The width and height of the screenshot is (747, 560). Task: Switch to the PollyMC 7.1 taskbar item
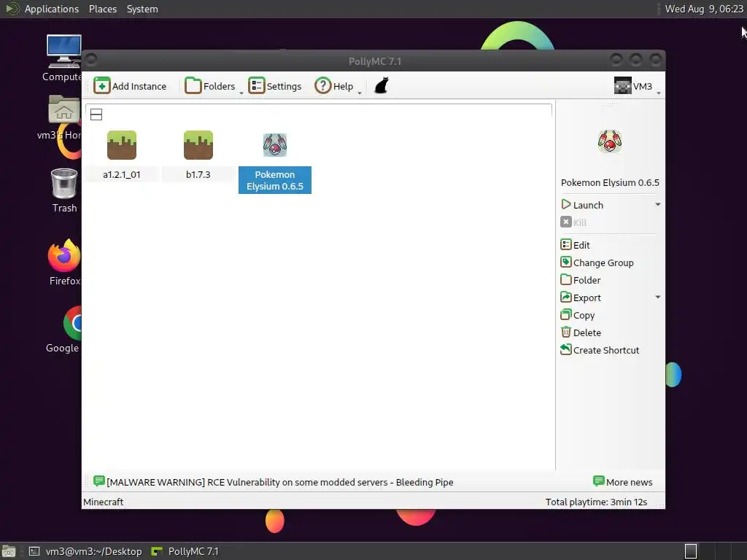(185, 551)
